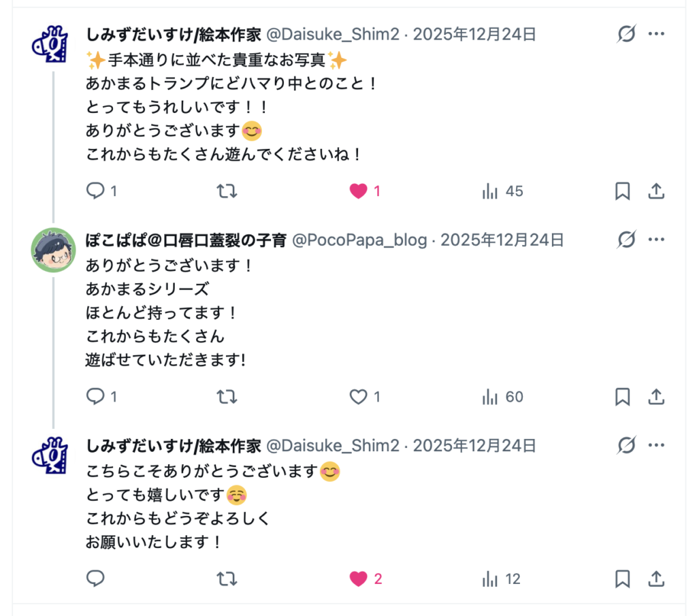Open ぽこぱぱ profile name link
The image size is (697, 616).
click(x=187, y=240)
